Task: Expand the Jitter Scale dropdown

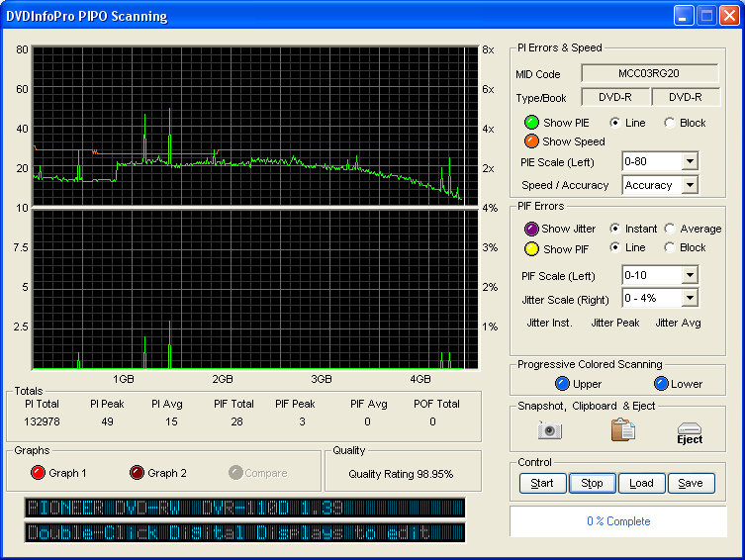Action: coord(690,298)
